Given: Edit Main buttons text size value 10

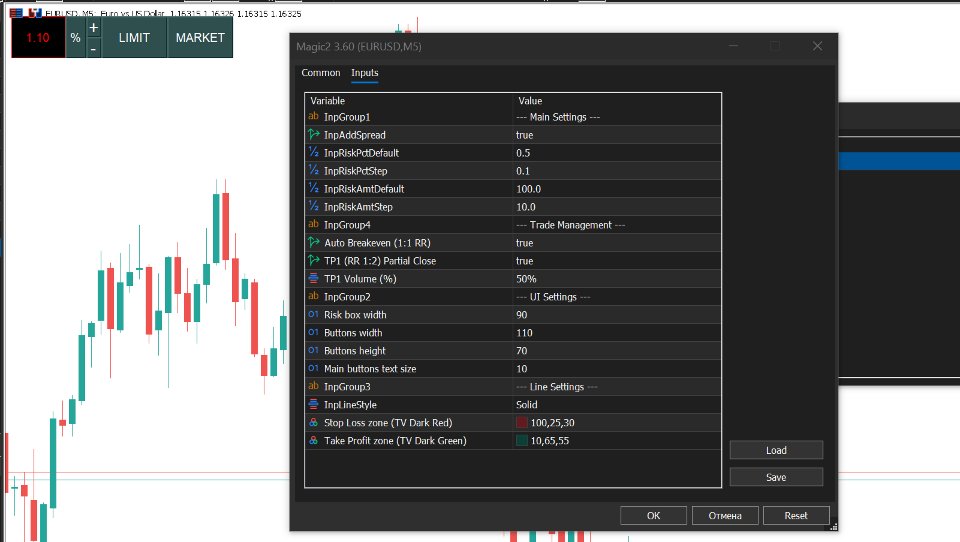Looking at the screenshot, I should 617,369.
